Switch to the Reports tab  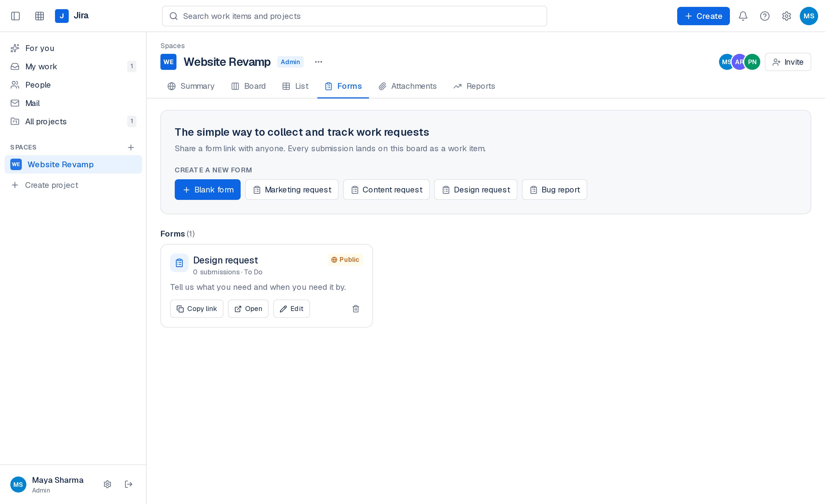point(474,86)
